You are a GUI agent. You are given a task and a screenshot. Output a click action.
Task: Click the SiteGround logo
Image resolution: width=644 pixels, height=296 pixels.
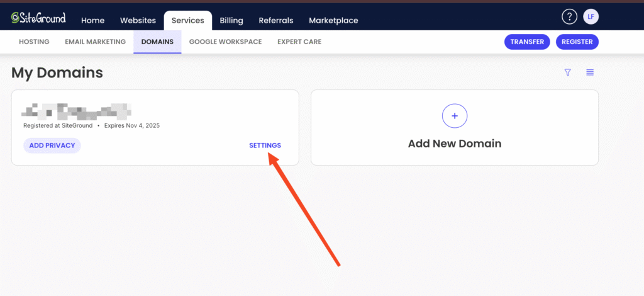point(38,19)
